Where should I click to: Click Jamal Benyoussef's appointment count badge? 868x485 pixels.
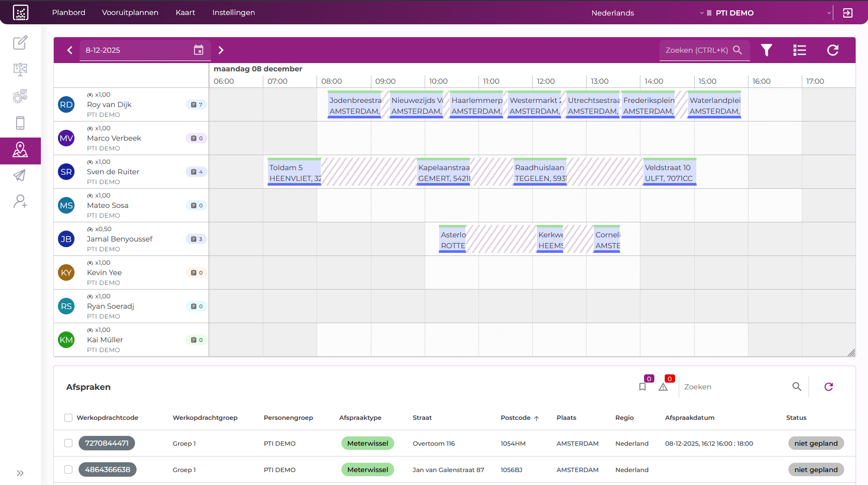[197, 239]
